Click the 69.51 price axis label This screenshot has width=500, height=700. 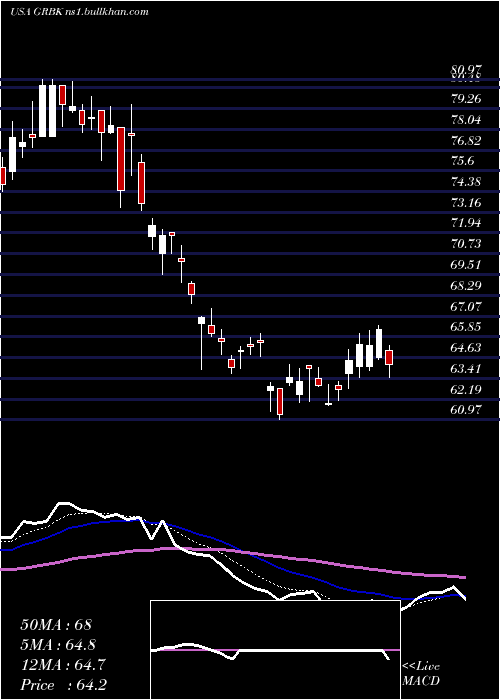click(x=466, y=265)
